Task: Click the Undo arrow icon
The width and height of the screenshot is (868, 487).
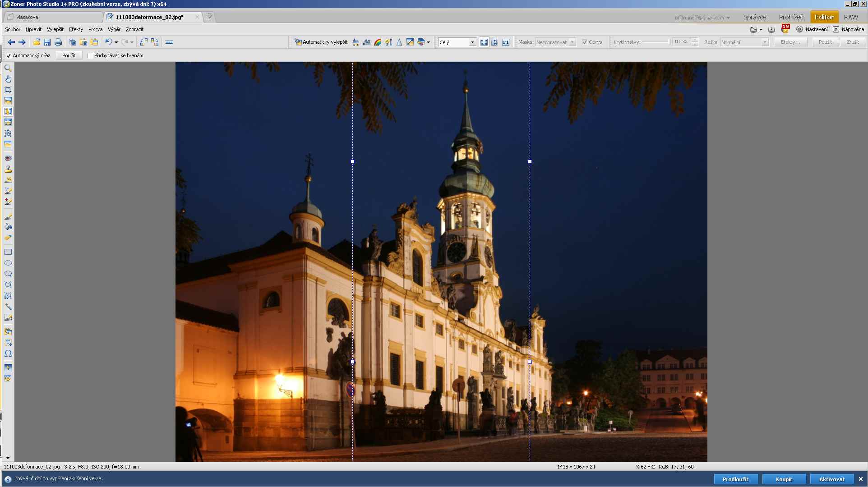Action: coord(108,42)
